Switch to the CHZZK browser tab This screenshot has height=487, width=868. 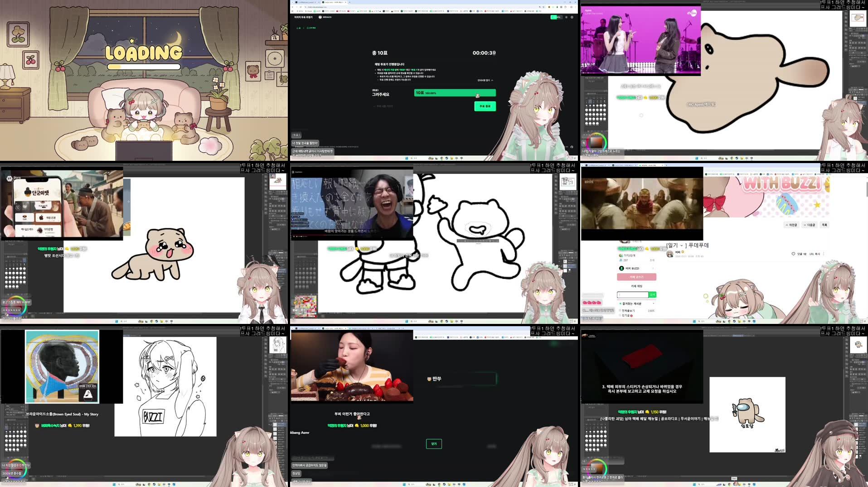tap(333, 3)
